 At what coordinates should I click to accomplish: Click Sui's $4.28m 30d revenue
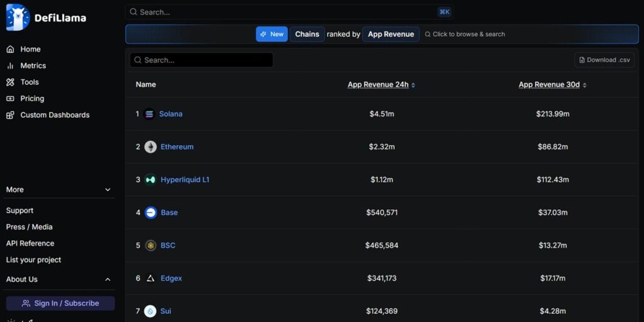[x=552, y=311]
